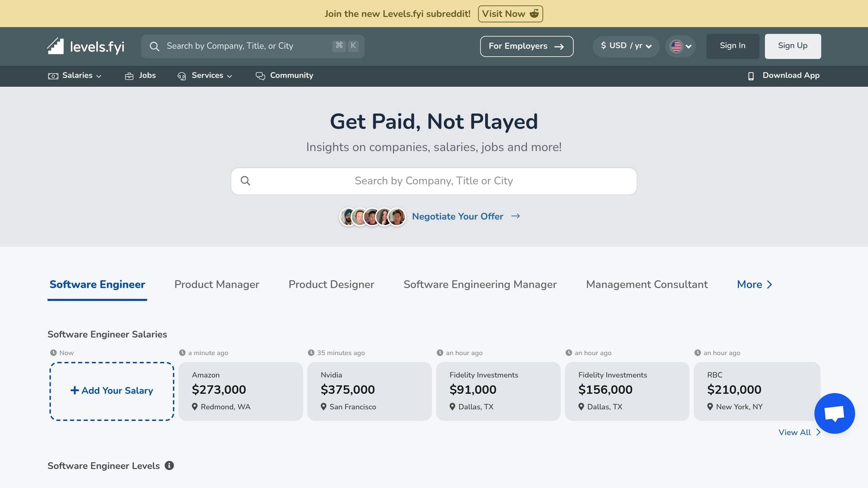Click the Reddit icon in Visit Now
868x488 pixels.
click(534, 14)
